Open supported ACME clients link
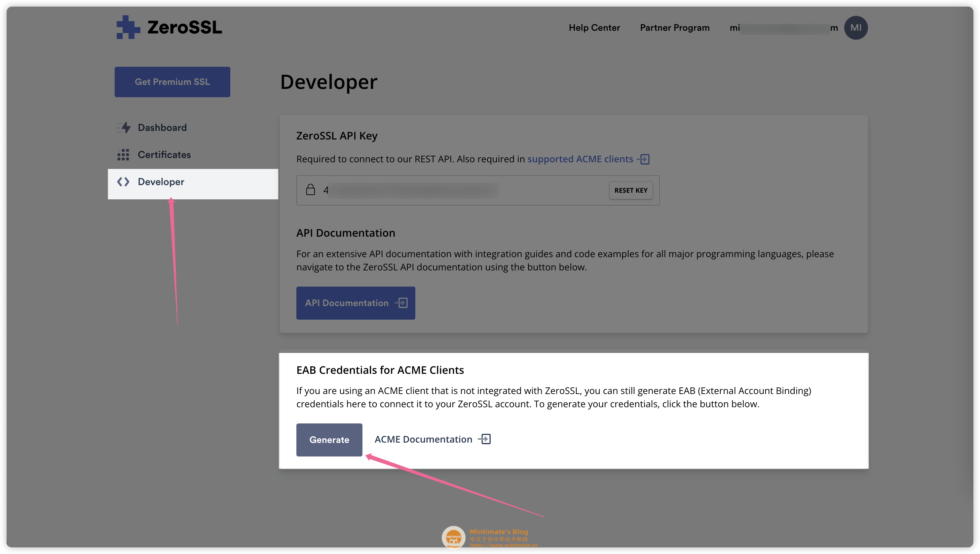980x554 pixels. point(580,159)
